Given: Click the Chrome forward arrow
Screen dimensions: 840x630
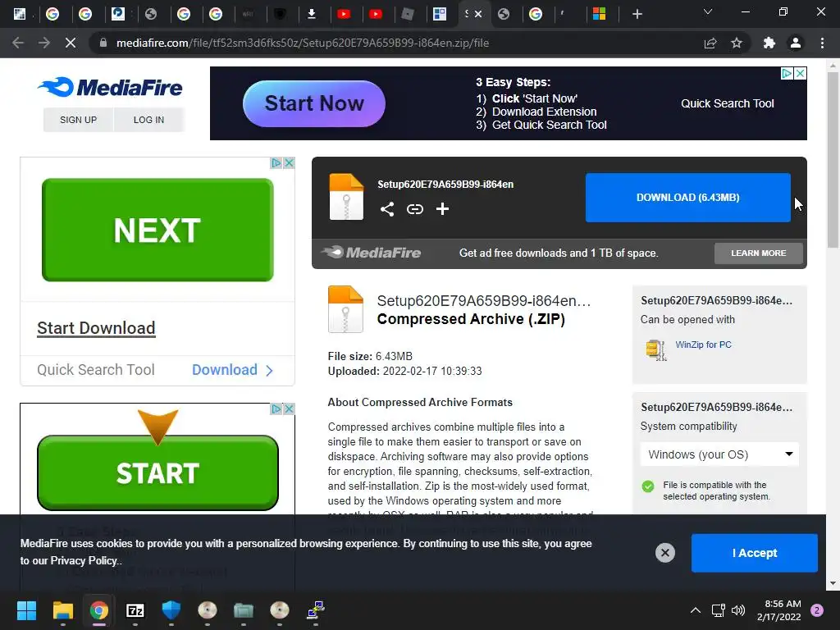Looking at the screenshot, I should tap(44, 43).
